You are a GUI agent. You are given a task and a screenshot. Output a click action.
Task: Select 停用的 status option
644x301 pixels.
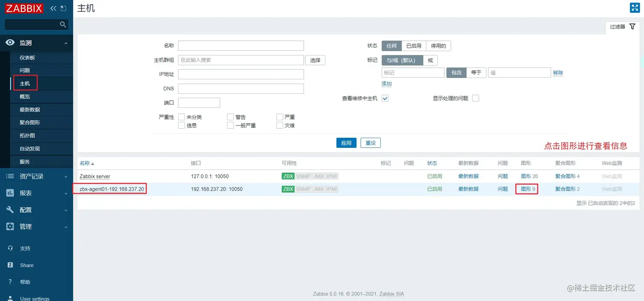(438, 46)
